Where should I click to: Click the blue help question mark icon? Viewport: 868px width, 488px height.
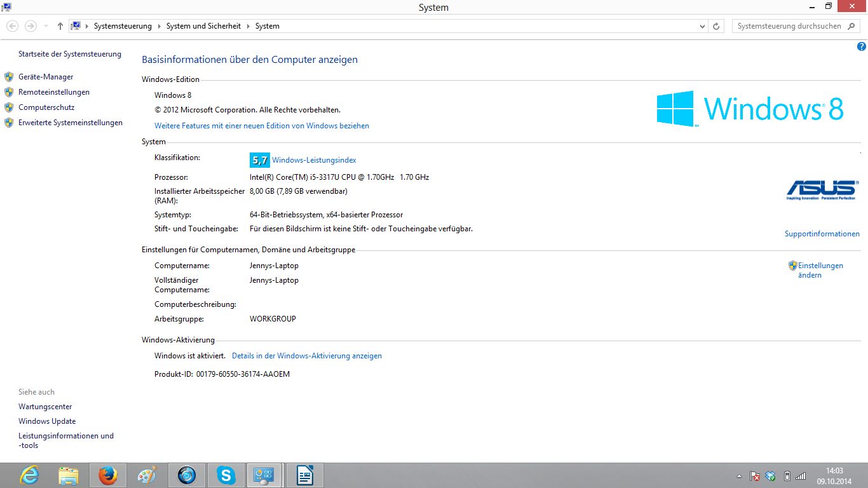[x=862, y=46]
